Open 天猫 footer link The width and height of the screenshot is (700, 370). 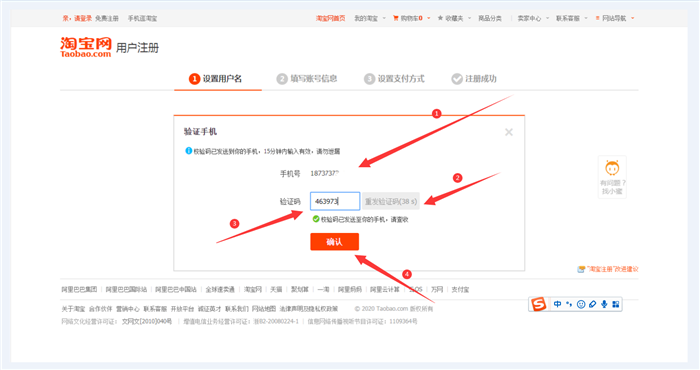click(276, 290)
